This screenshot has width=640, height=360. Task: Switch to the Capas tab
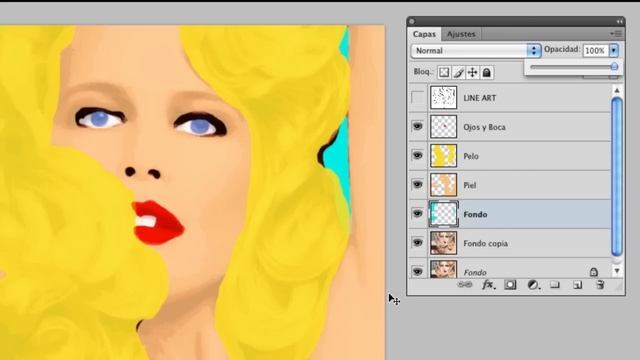tap(424, 34)
